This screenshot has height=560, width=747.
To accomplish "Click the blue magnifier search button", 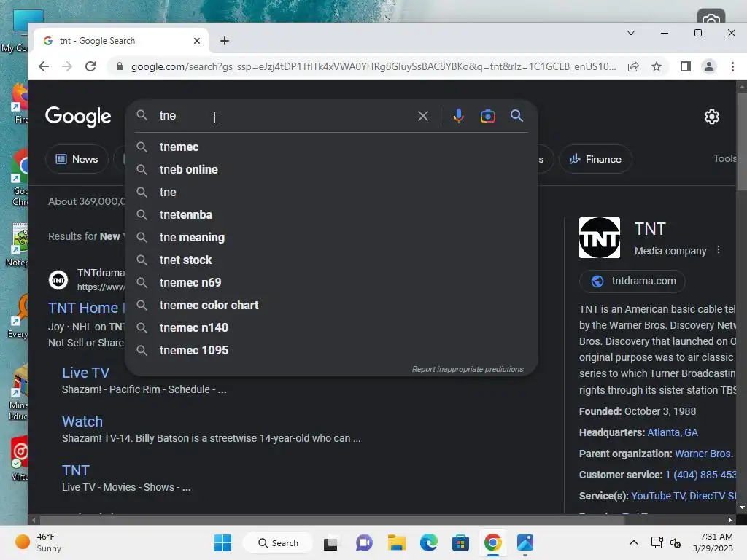I will click(517, 116).
